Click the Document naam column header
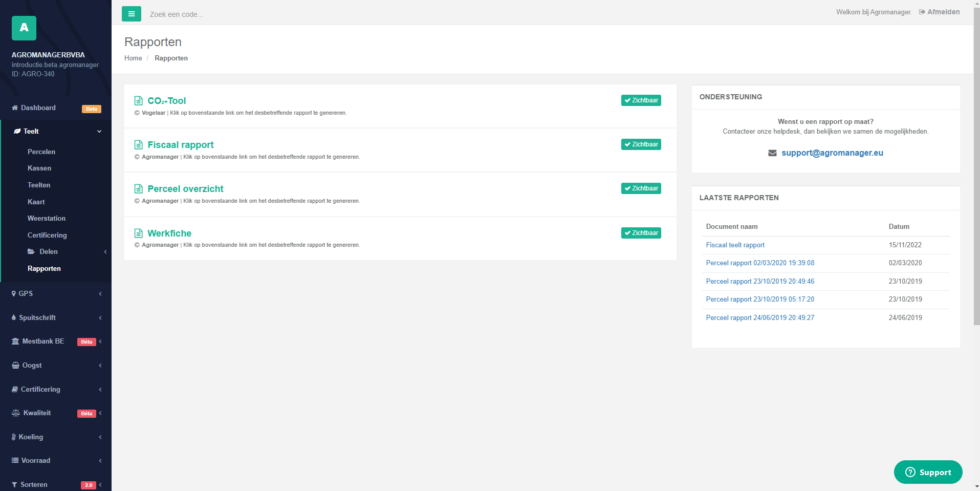This screenshot has height=491, width=980. click(x=732, y=227)
